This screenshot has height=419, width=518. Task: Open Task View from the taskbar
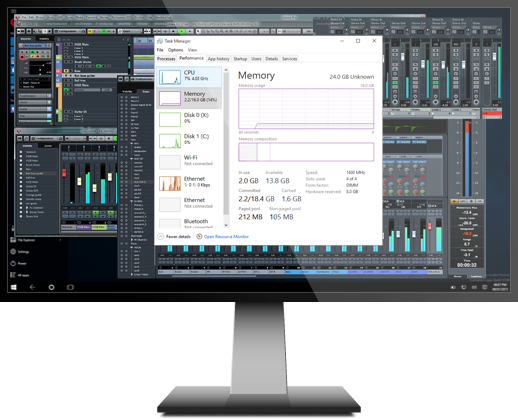(x=70, y=287)
